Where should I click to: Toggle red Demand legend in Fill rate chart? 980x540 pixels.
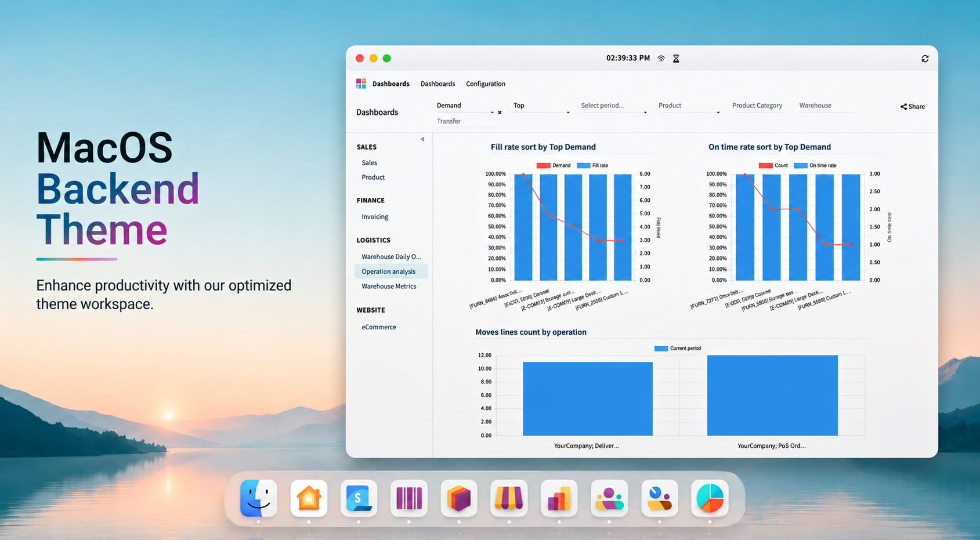click(x=554, y=165)
